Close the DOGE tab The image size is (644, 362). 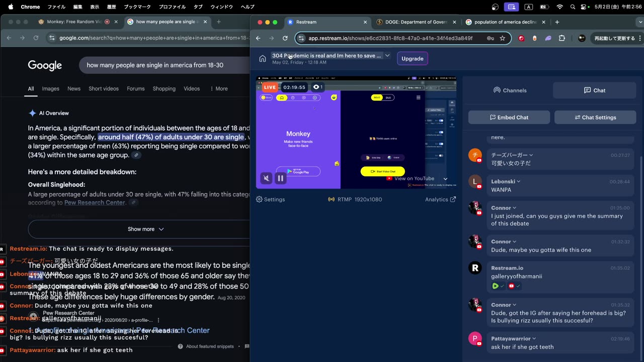click(x=455, y=22)
